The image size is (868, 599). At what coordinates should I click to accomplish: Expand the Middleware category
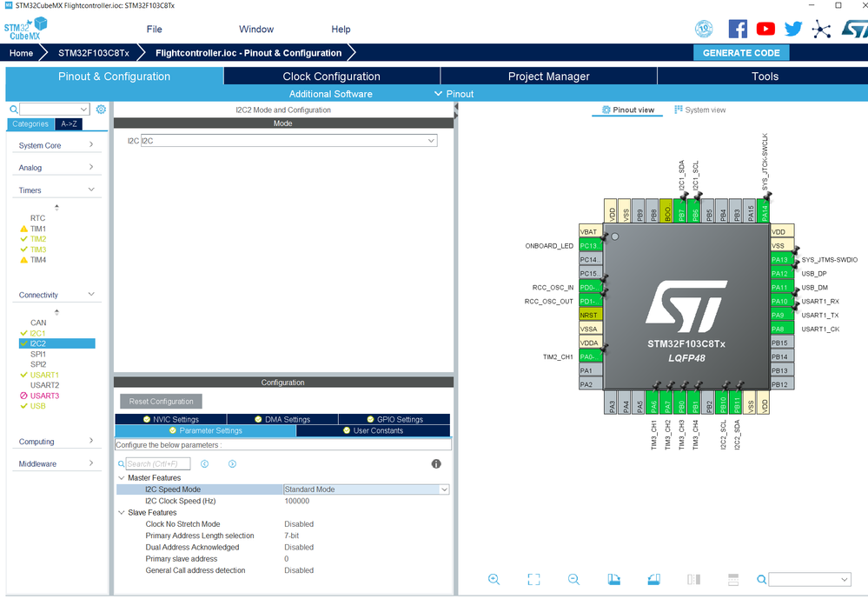tap(56, 463)
